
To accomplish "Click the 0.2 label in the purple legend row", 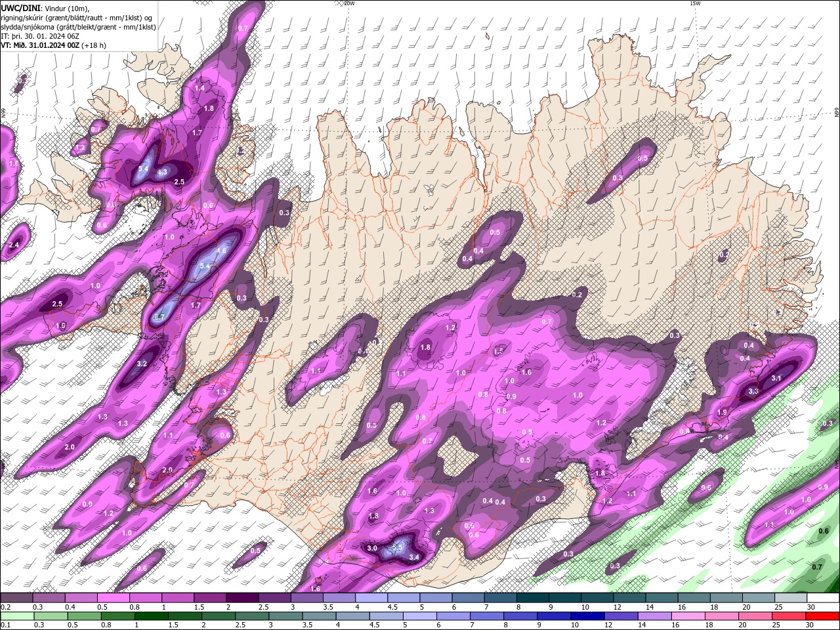I will click(6, 607).
